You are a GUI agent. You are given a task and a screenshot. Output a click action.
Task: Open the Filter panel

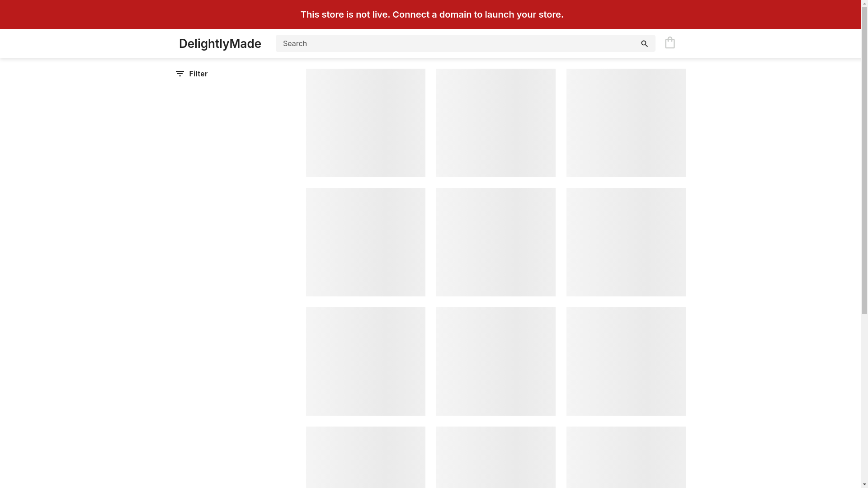(x=192, y=74)
